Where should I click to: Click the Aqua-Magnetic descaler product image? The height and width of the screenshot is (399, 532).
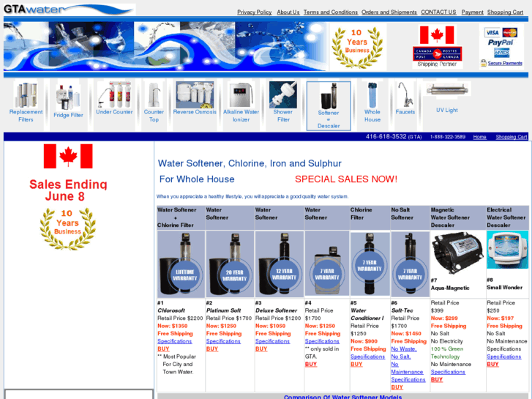457,253
